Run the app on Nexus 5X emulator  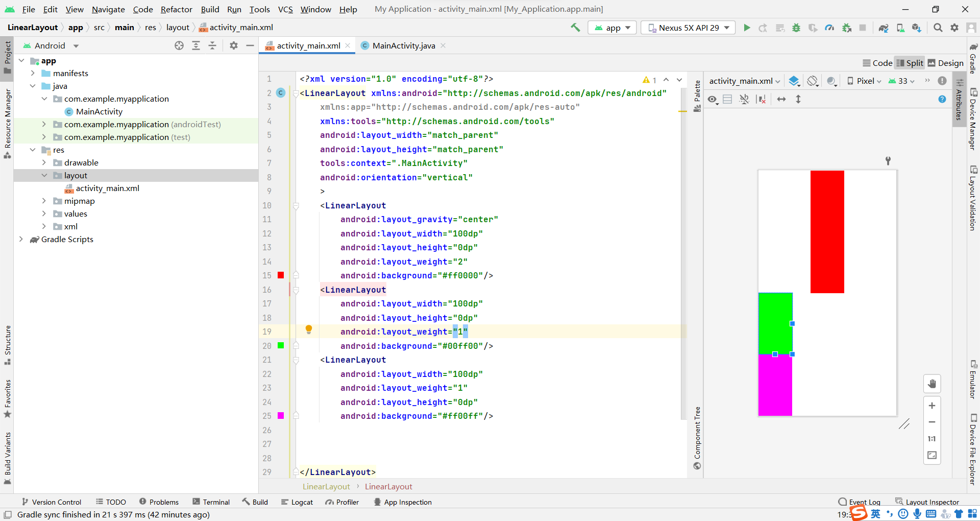(x=747, y=28)
